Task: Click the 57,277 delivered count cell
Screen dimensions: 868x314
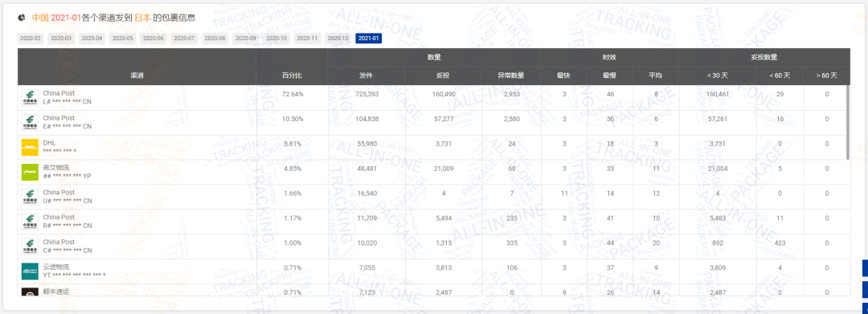Action: (x=444, y=119)
